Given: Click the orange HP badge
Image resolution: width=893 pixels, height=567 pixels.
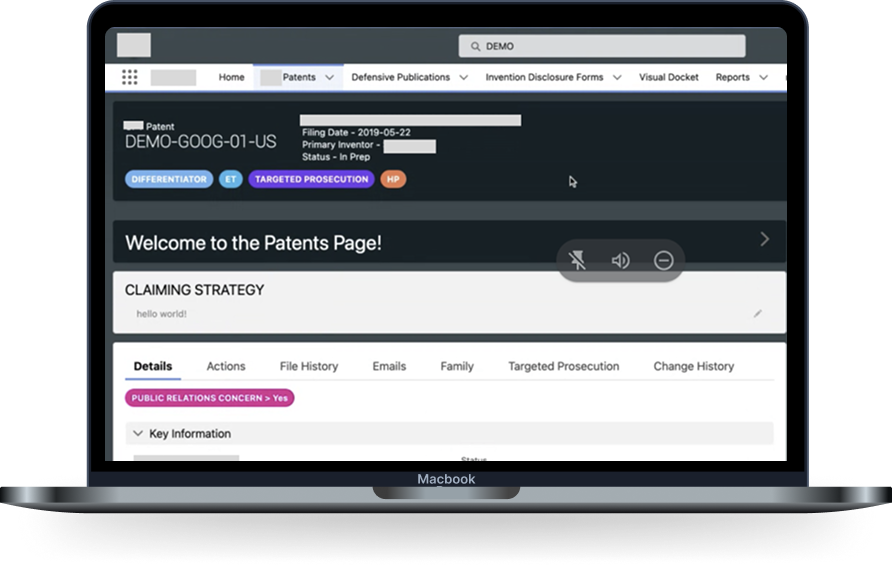Looking at the screenshot, I should 393,179.
